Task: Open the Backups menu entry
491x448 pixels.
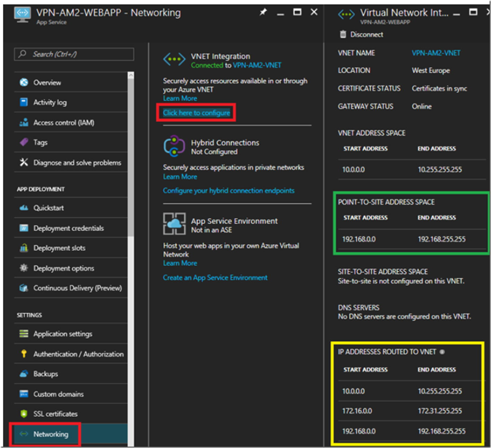Action: click(x=71, y=374)
